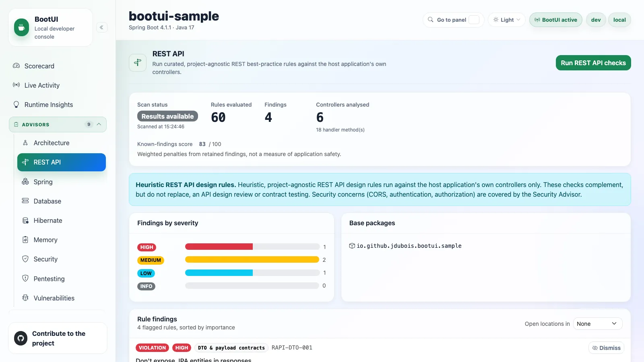Click the REST API signpost header icon
This screenshot has height=362, width=644.
[138, 63]
